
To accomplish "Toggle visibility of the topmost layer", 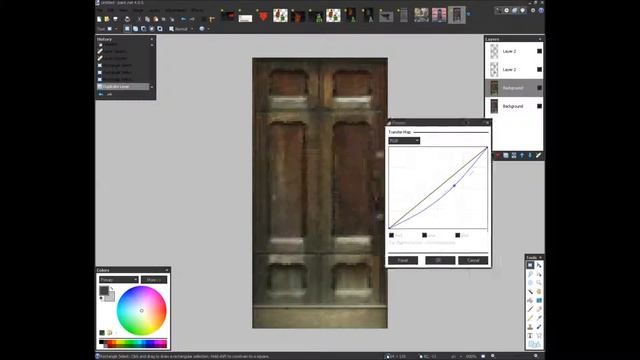I will coord(539,51).
